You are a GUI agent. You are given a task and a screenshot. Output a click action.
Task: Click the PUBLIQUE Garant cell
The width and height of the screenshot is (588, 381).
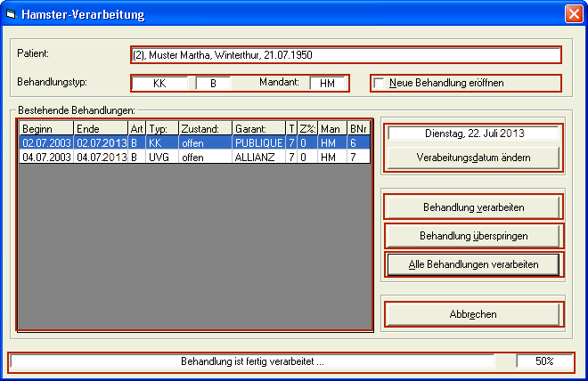pos(258,142)
